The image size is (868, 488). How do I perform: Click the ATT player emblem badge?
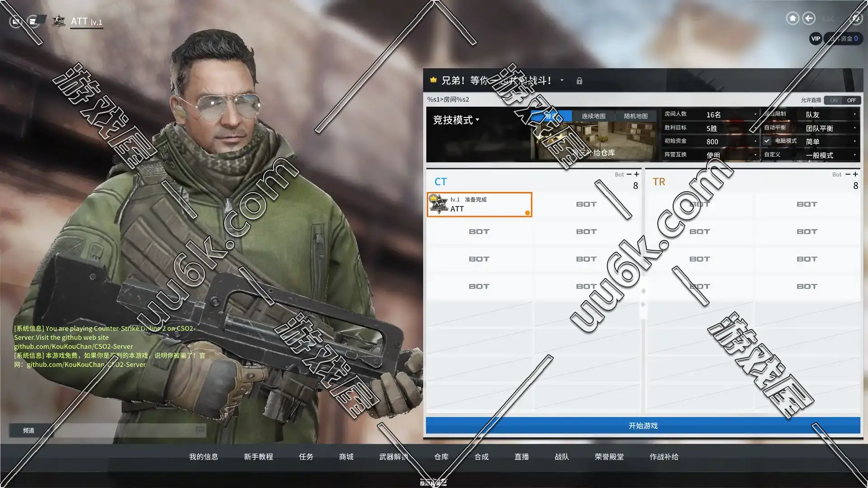click(x=58, y=21)
